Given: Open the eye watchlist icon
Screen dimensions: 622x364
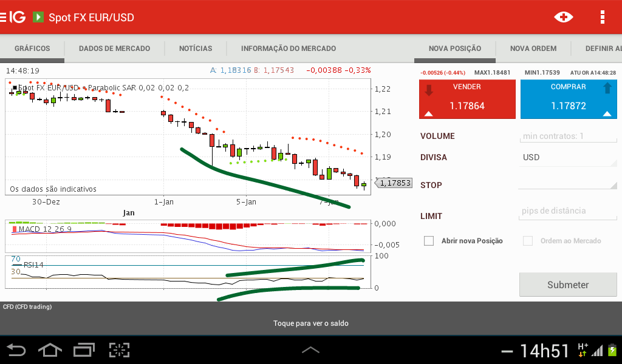Looking at the screenshot, I should [x=563, y=17].
